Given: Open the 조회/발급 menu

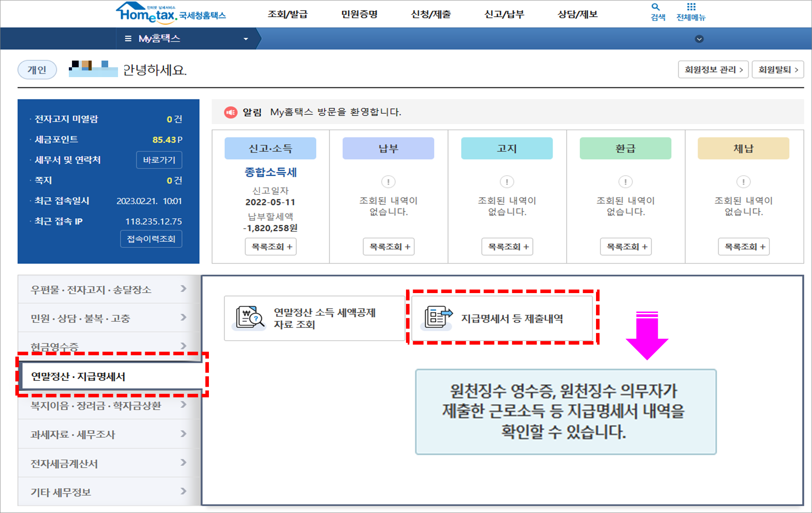Looking at the screenshot, I should [x=288, y=14].
